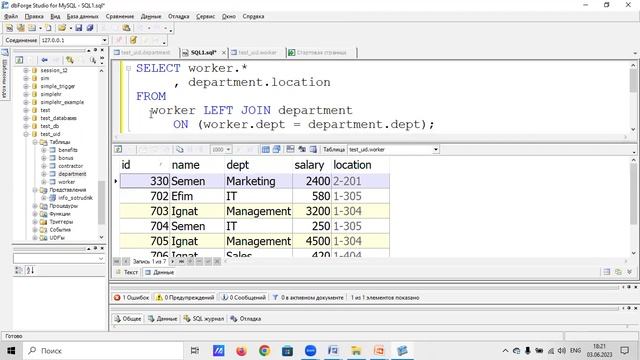Switch to the test_uid.department tab
This screenshot has height=360, width=640.
coord(142,52)
